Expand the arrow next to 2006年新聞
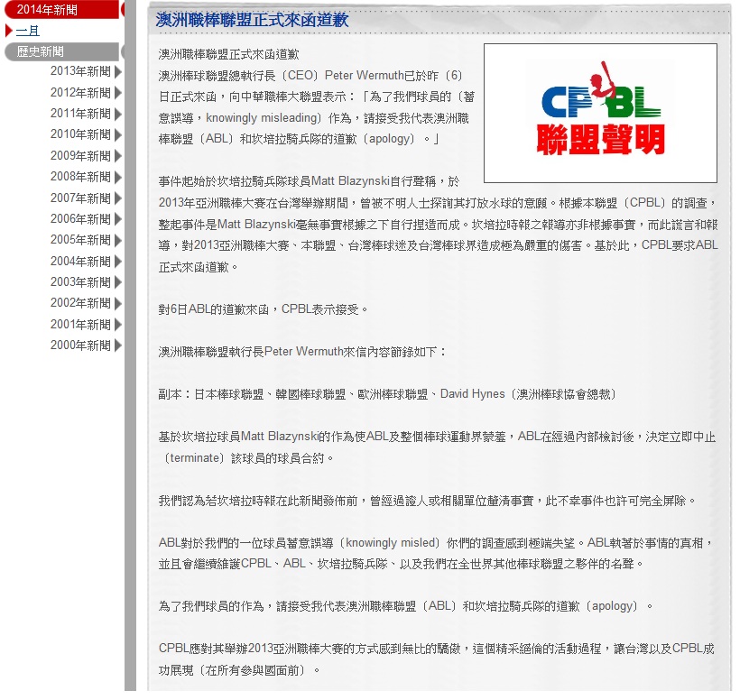 (x=118, y=219)
